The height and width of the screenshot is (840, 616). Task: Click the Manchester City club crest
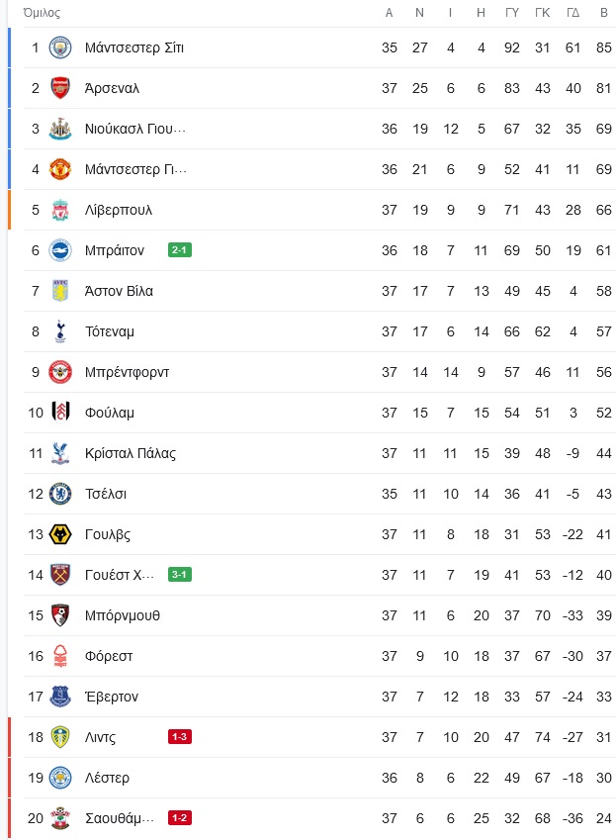tap(60, 47)
